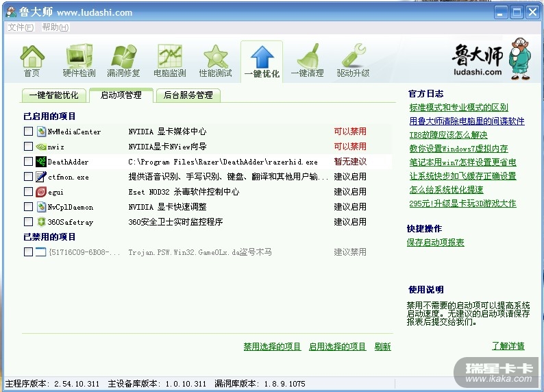This screenshot has width=544, height=392.
Task: Click 保存启动项报表 link
Action: click(x=436, y=243)
